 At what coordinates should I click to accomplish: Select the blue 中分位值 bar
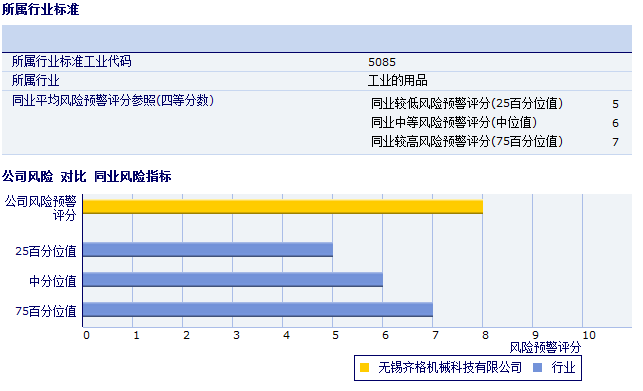point(233,280)
